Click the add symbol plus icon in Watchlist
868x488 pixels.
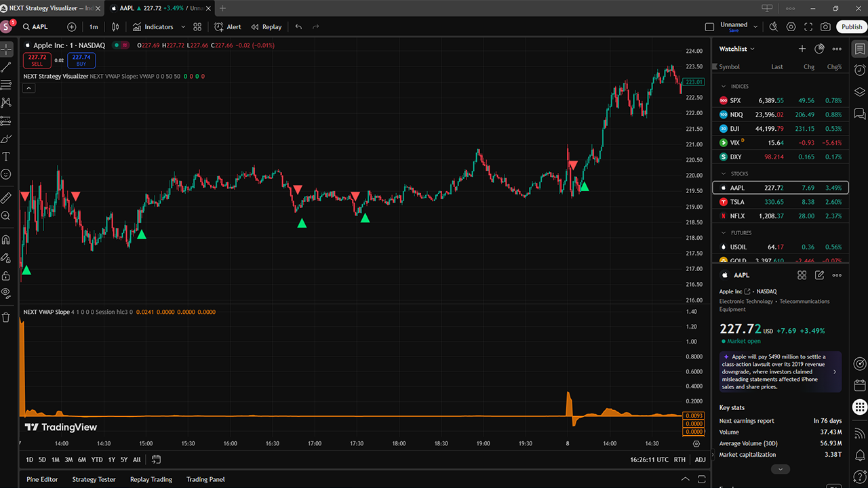802,49
